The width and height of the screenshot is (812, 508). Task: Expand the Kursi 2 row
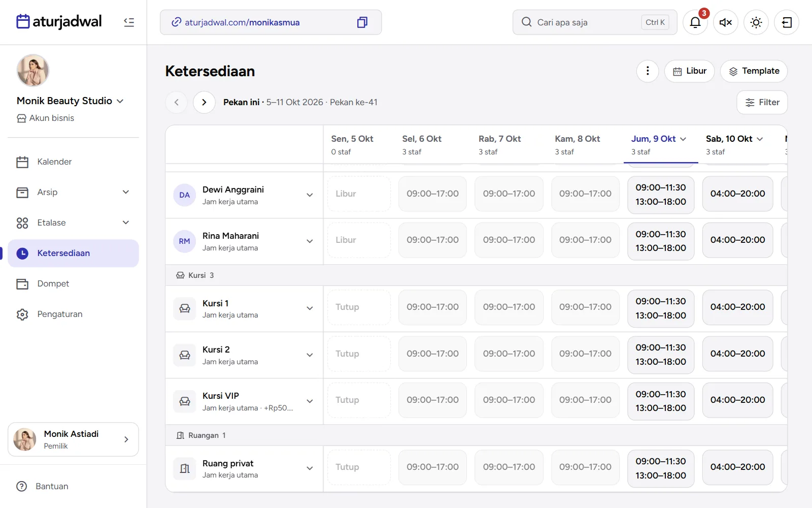310,355
